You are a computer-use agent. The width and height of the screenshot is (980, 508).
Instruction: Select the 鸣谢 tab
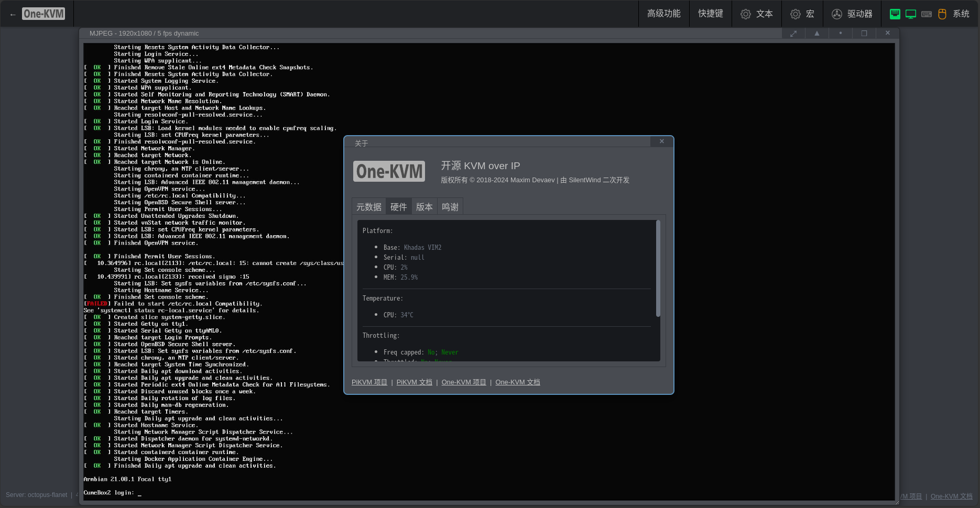point(450,207)
